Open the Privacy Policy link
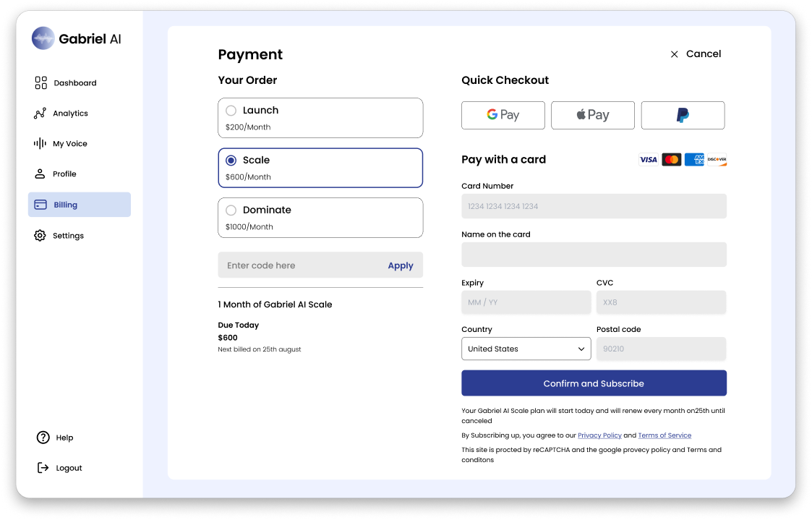Image resolution: width=812 pixels, height=520 pixels. (599, 435)
